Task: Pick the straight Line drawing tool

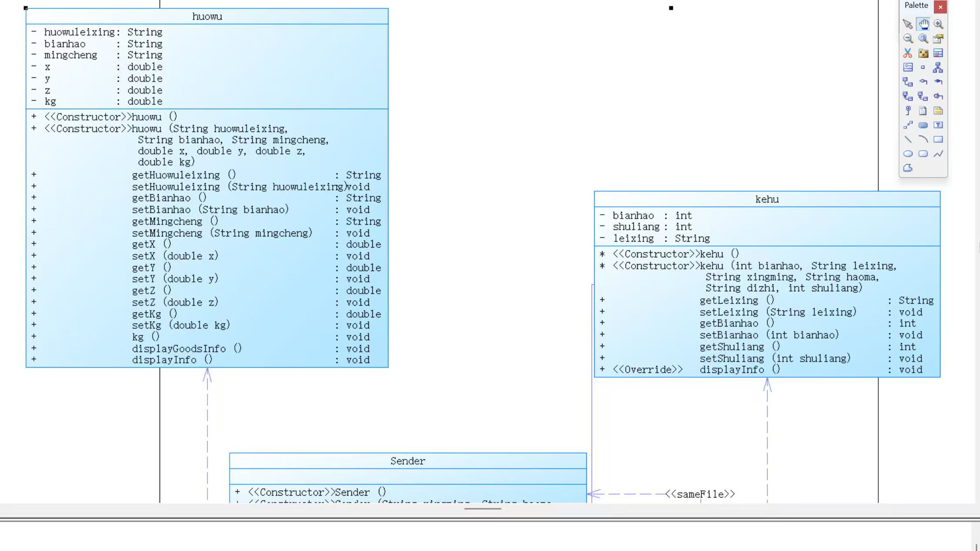Action: [907, 140]
